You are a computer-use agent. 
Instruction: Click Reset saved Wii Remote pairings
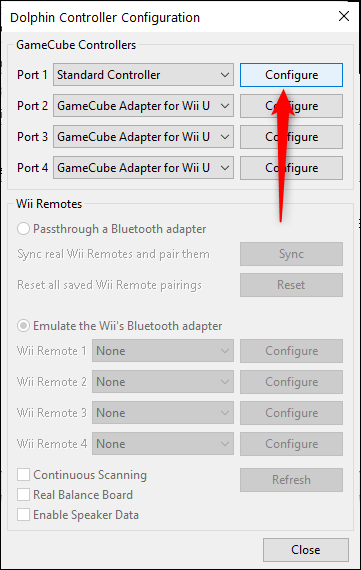pos(291,285)
